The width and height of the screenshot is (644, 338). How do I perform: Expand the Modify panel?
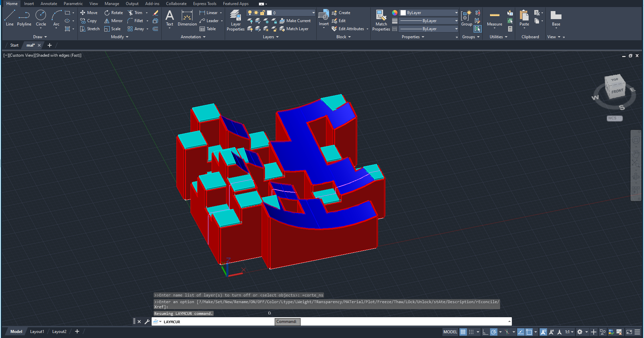(120, 37)
